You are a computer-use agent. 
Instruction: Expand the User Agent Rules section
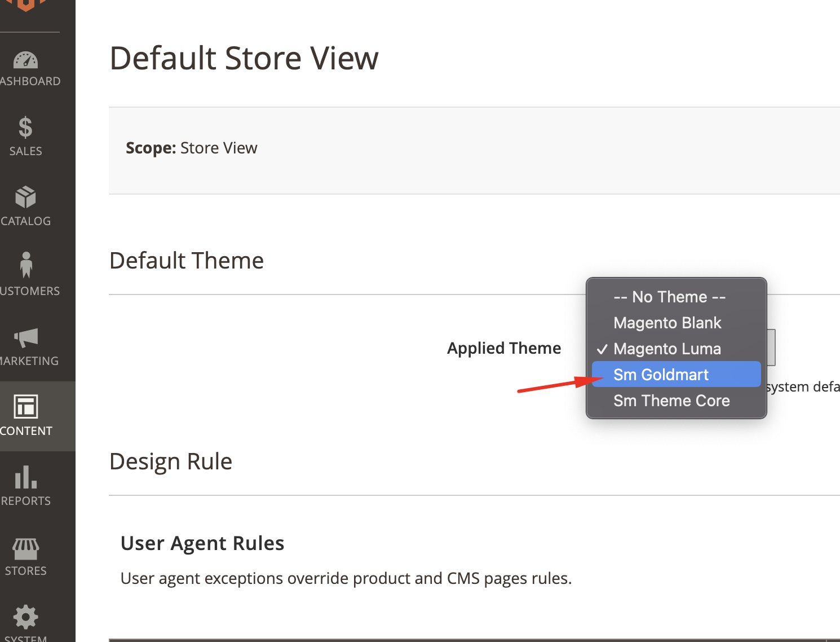coord(202,543)
